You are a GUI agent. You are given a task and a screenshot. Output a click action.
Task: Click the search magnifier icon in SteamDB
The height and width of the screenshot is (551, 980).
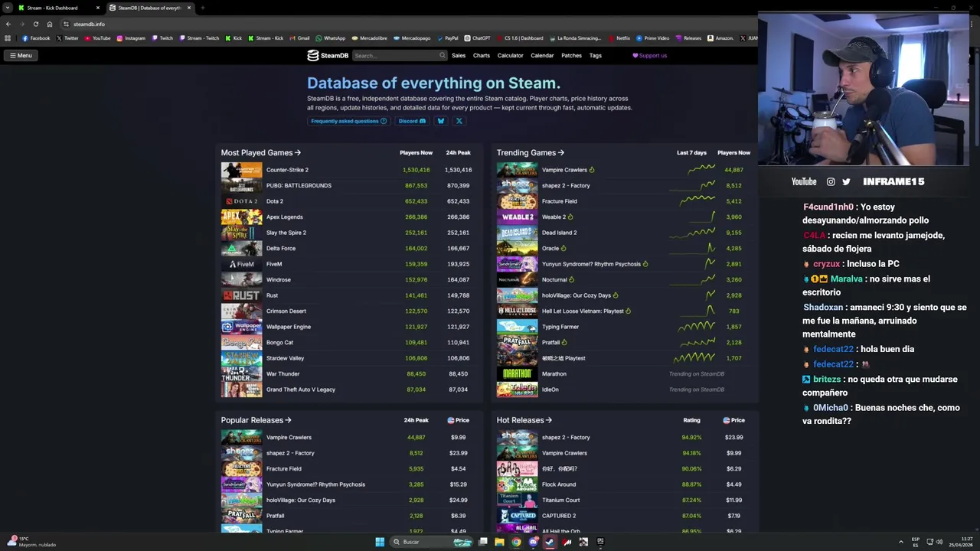(x=442, y=55)
